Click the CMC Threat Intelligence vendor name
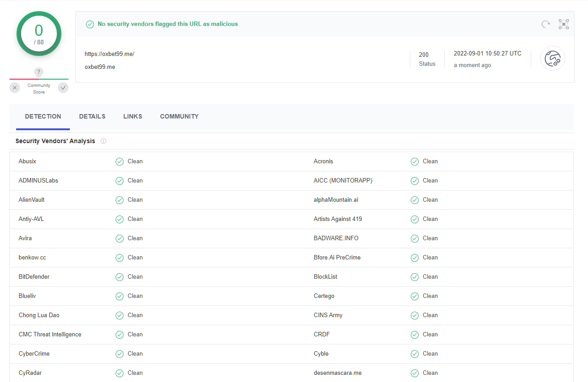 (50, 335)
